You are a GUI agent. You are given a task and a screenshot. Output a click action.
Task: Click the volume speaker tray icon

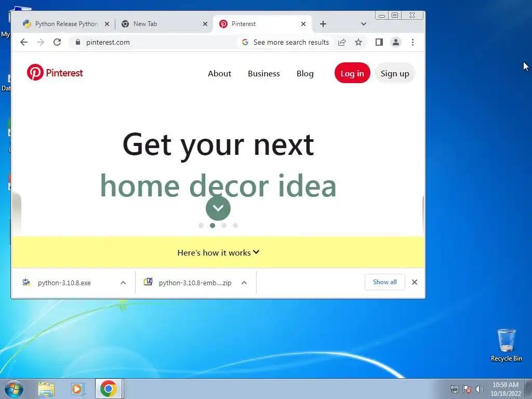tap(480, 389)
